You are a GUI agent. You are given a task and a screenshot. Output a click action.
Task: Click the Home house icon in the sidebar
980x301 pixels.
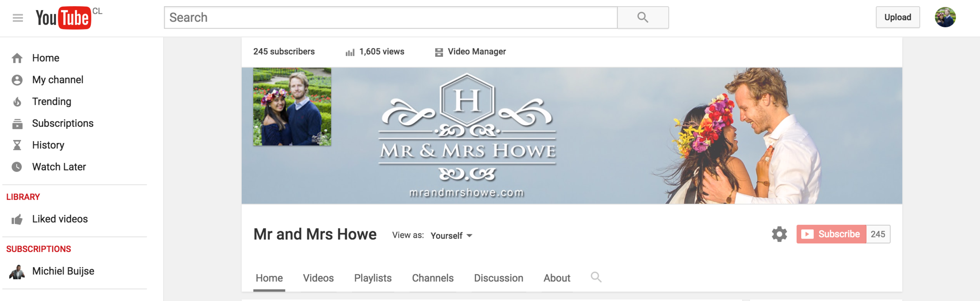17,58
